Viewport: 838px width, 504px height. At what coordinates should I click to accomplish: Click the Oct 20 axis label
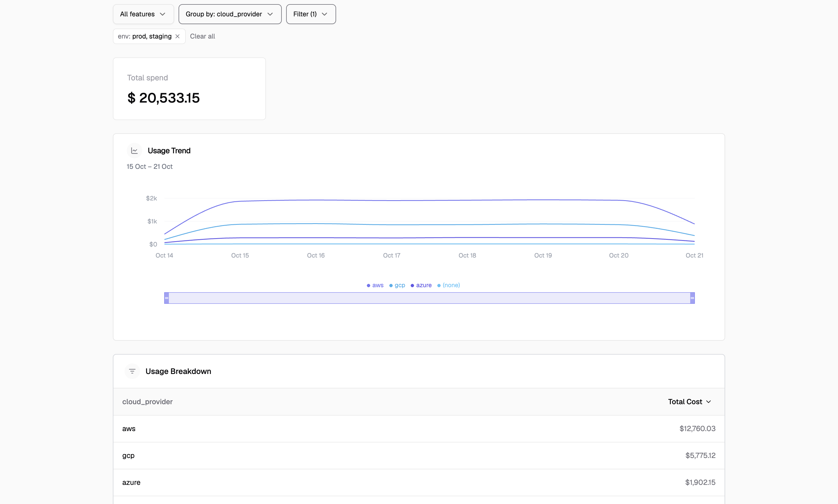[618, 255]
